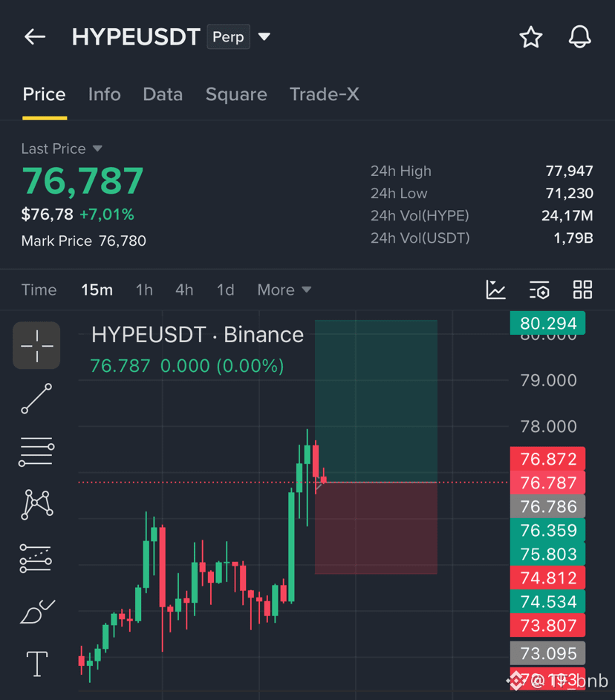
Task: Click the 75.803 green price label
Action: pos(547,554)
